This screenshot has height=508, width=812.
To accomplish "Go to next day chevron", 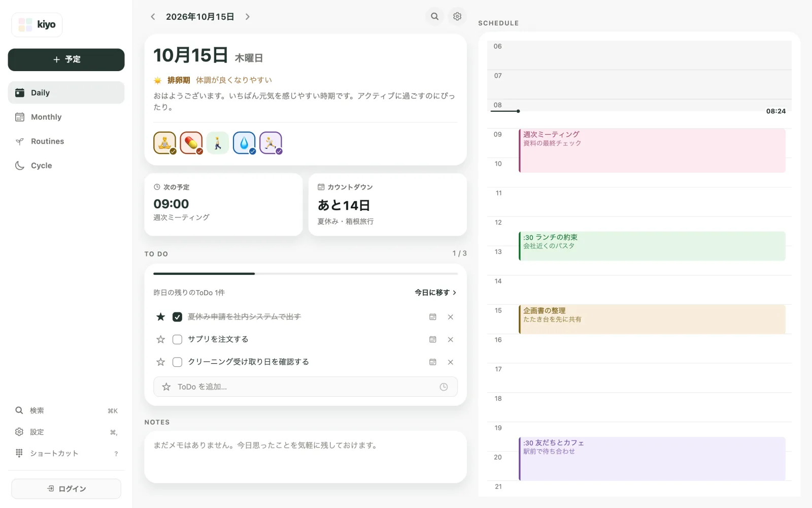I will (248, 17).
